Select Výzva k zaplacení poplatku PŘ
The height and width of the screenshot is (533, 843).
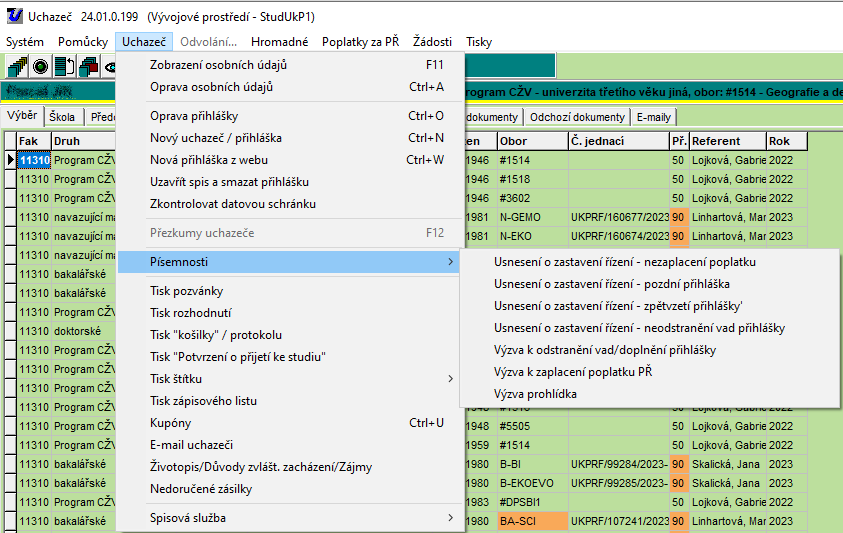[x=573, y=372]
